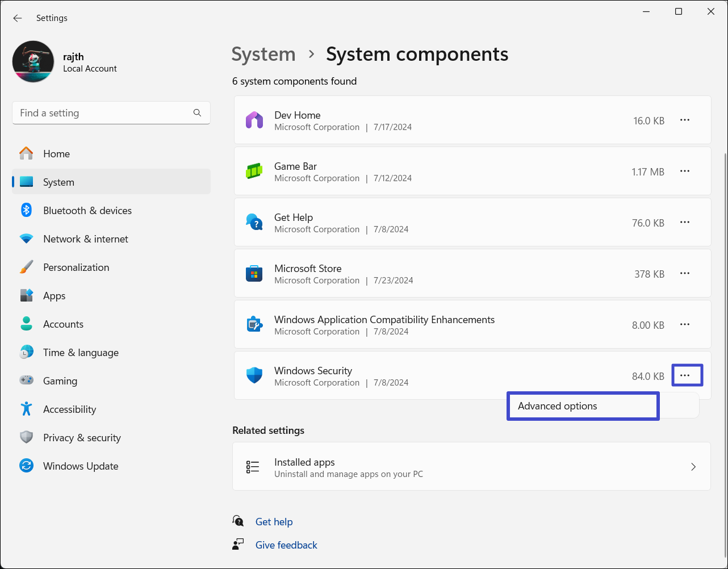The height and width of the screenshot is (569, 728).
Task: Click the Game Bar app icon
Action: (254, 171)
